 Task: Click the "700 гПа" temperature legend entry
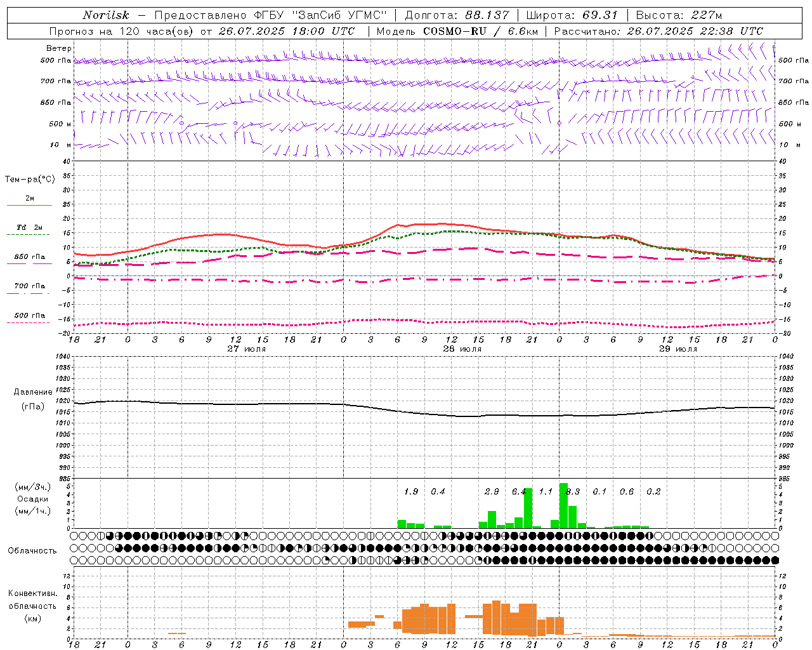pyautogui.click(x=30, y=286)
